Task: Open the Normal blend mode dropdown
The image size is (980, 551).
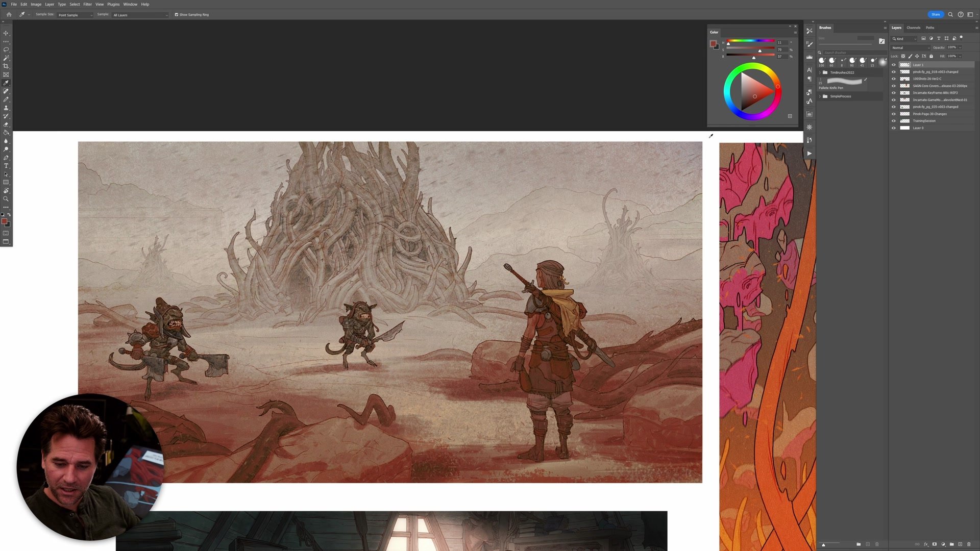Action: (x=911, y=47)
